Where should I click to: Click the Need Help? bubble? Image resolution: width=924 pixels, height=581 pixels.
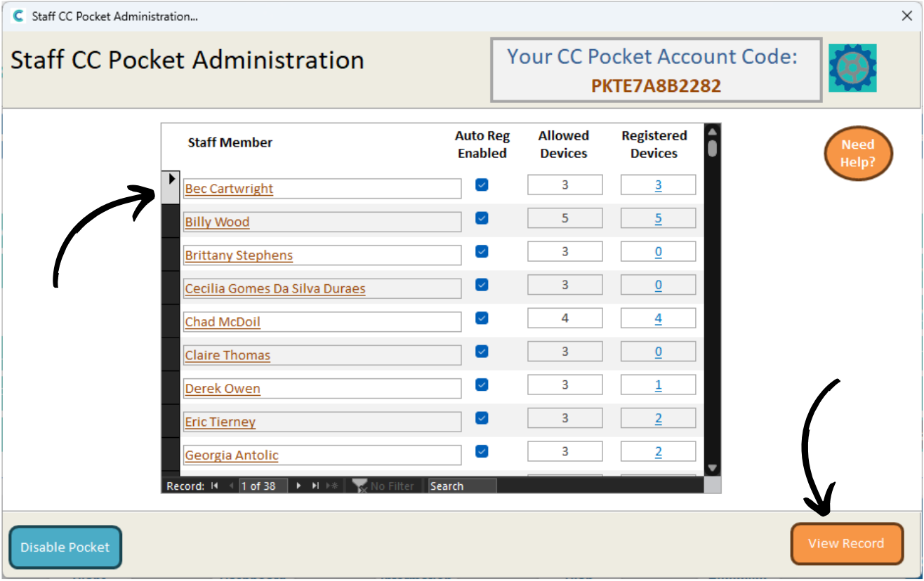tap(858, 153)
